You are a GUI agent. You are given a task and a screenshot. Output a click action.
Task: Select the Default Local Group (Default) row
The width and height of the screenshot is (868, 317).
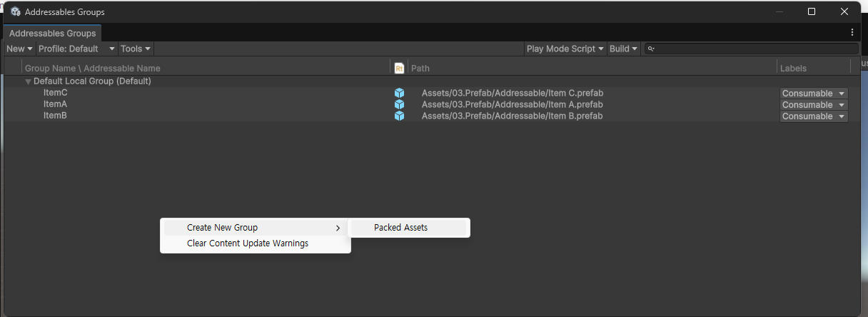click(x=433, y=81)
